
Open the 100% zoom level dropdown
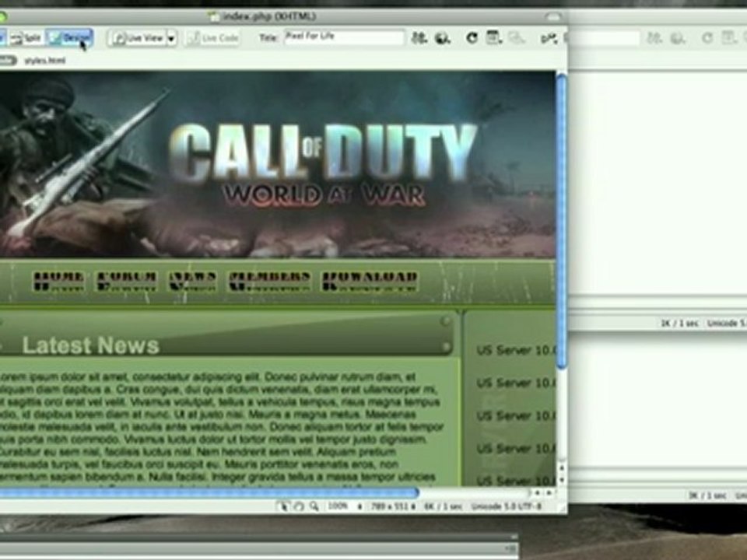click(344, 506)
